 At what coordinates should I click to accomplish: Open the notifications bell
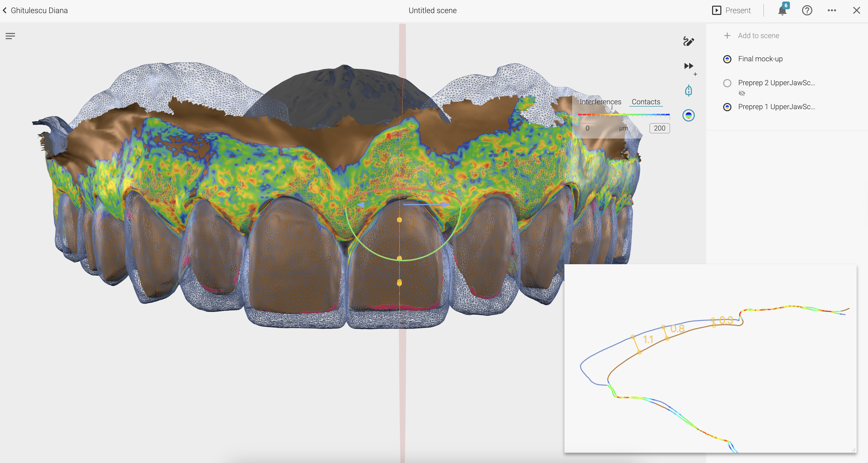(x=782, y=11)
